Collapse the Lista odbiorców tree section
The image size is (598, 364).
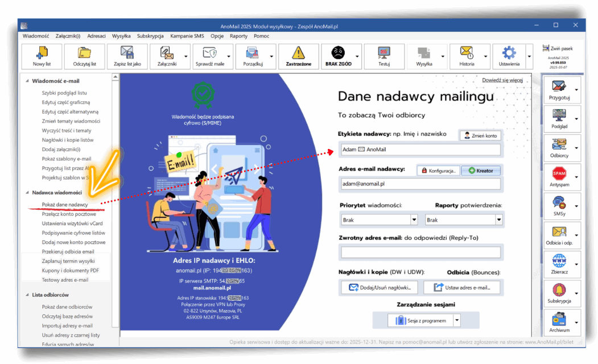pos(27,295)
